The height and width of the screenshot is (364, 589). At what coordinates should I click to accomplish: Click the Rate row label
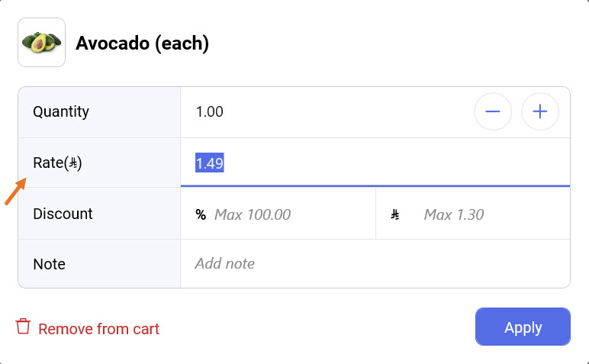tap(47, 163)
